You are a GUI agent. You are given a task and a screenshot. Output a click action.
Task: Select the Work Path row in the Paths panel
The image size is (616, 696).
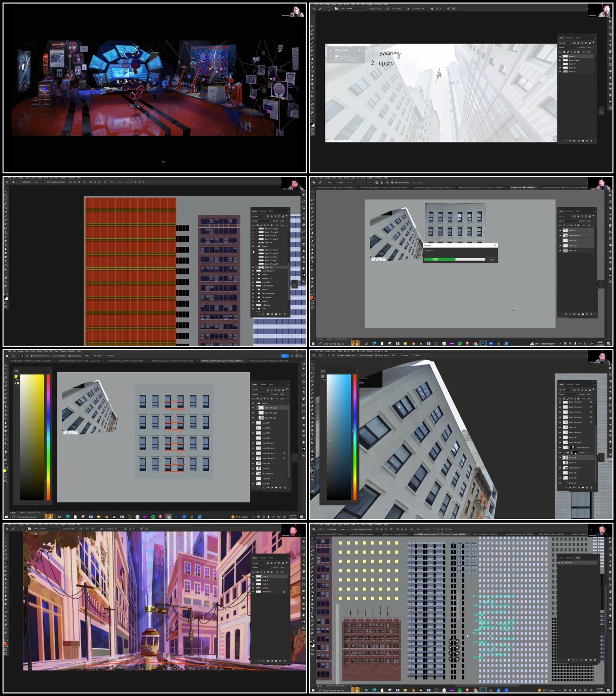(577, 563)
